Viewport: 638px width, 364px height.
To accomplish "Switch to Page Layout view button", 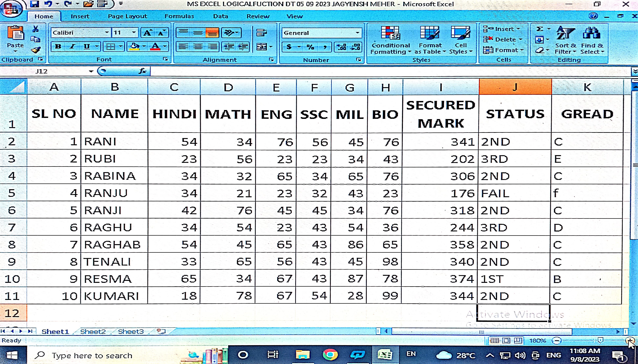I will (x=506, y=341).
